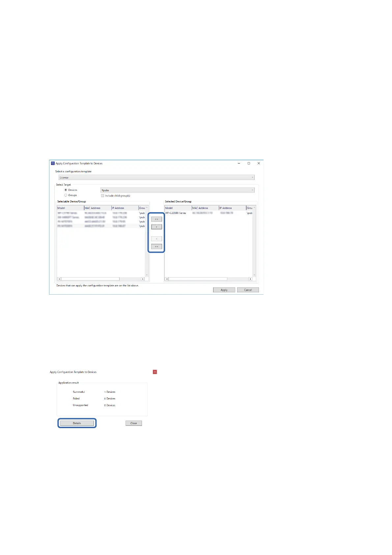Open the ¥pubs group dropdown
The width and height of the screenshot is (392, 555).
(177, 190)
